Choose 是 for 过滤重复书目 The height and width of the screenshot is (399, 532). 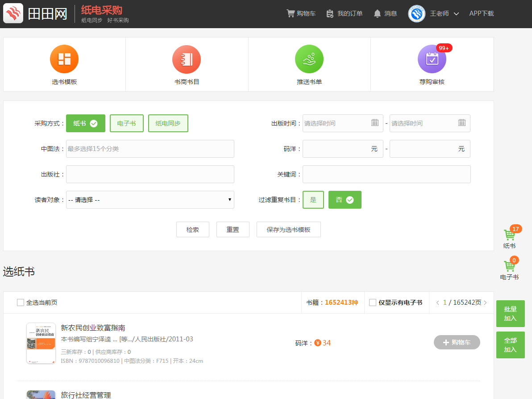point(313,200)
